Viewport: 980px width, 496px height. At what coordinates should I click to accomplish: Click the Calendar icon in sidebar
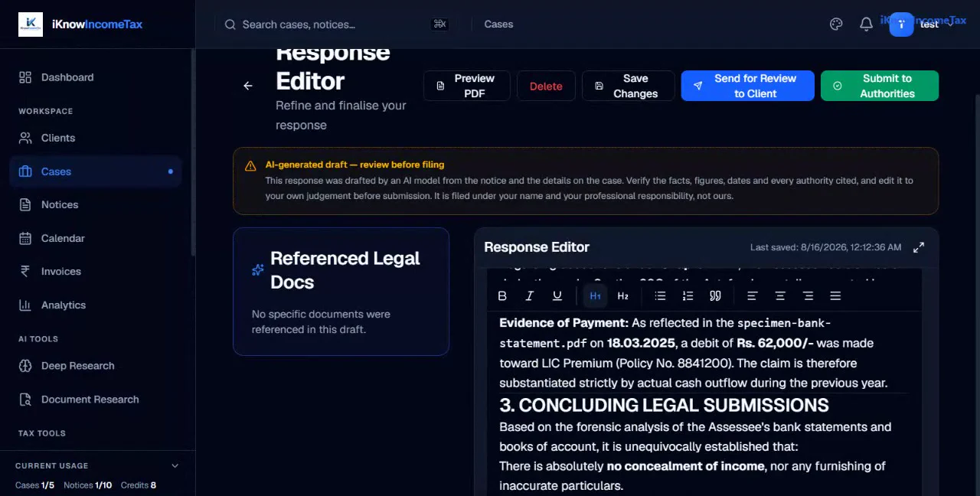point(25,238)
